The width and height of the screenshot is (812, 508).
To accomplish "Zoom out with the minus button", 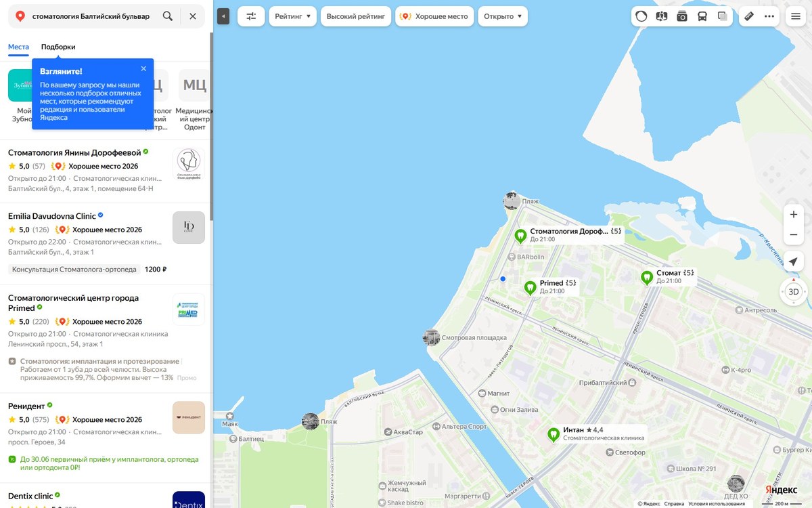I will pyautogui.click(x=794, y=235).
